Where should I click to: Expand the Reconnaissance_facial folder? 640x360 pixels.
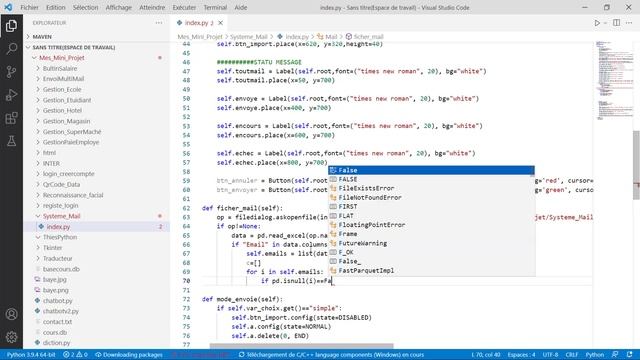pos(73,195)
